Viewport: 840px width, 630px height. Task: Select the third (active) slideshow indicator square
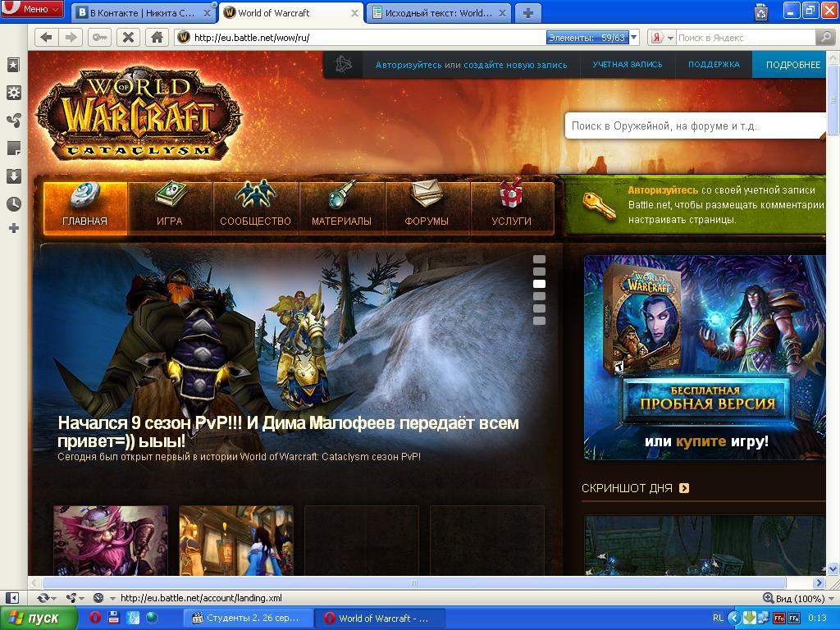point(539,284)
